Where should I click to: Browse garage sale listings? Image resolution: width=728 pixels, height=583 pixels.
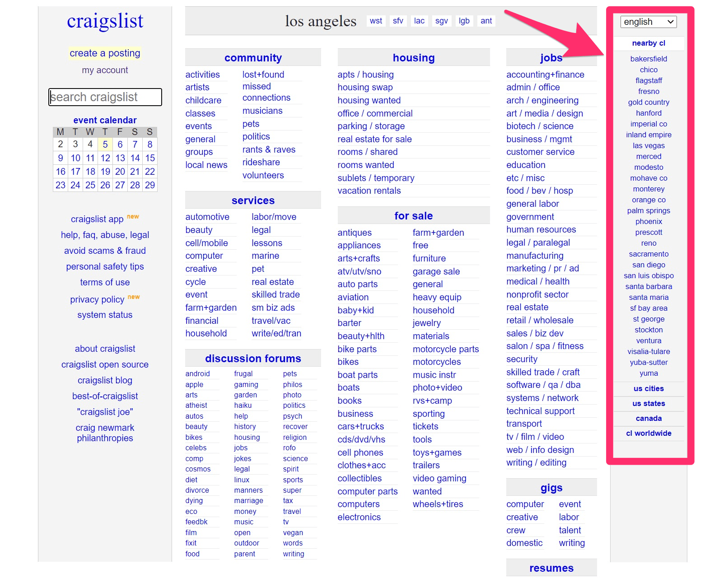pyautogui.click(x=436, y=271)
